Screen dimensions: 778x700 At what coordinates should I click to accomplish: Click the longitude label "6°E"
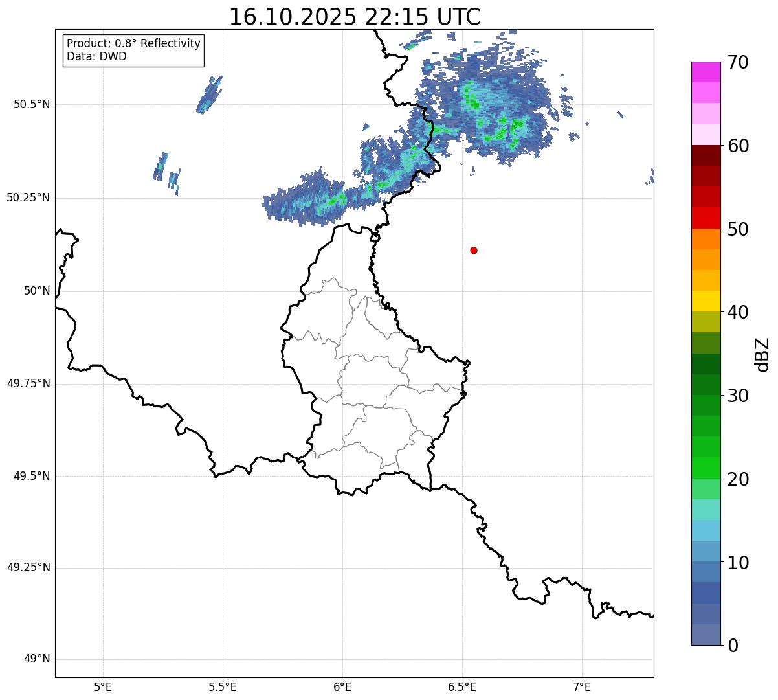pos(342,686)
